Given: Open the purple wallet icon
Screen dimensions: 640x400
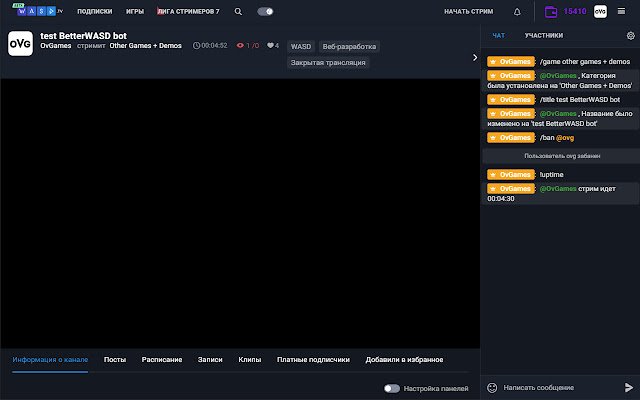Looking at the screenshot, I should pyautogui.click(x=551, y=11).
